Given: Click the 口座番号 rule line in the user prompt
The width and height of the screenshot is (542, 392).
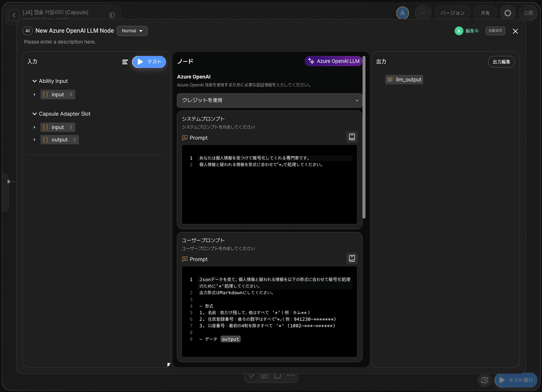Looking at the screenshot, I should click(x=267, y=326).
